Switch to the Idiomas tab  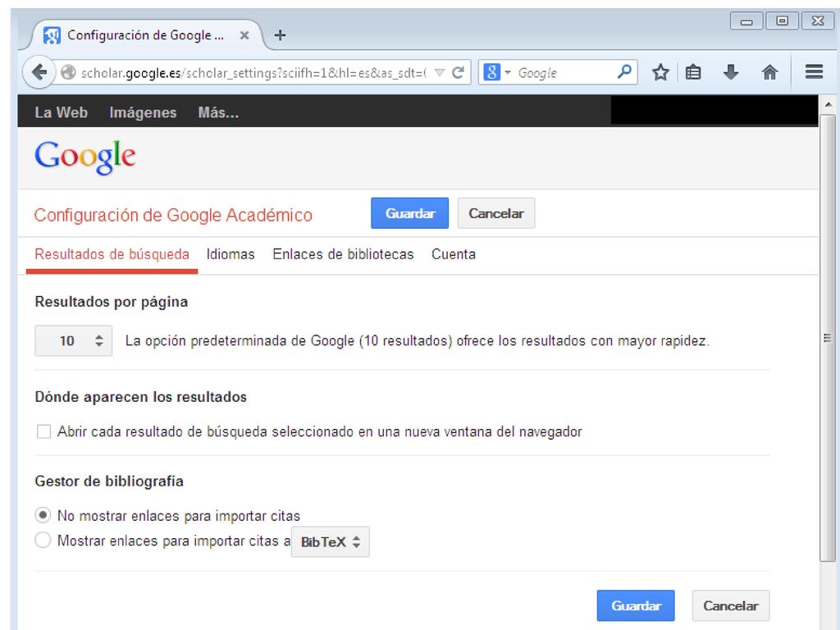point(231,254)
